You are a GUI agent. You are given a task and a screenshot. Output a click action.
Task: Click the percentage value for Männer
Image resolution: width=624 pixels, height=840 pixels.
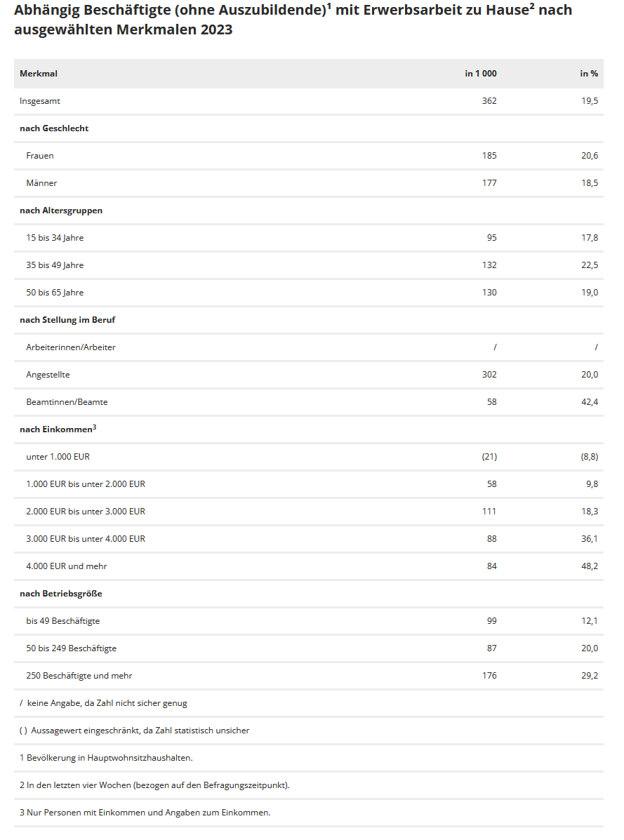[589, 183]
